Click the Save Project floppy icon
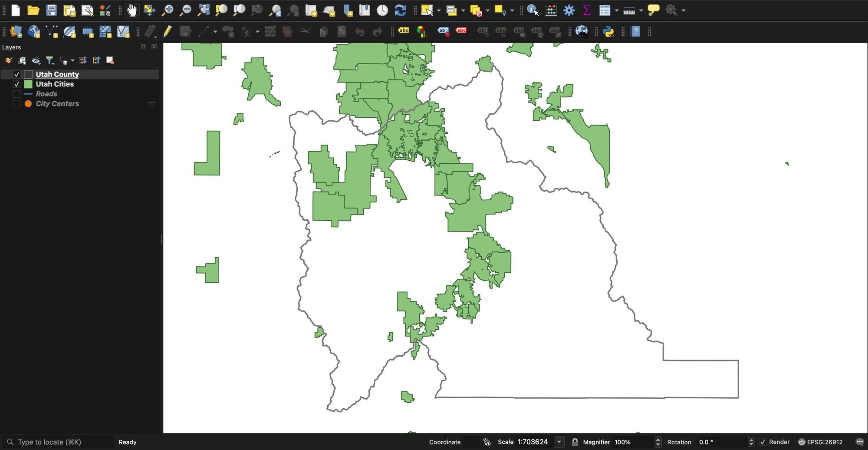Image resolution: width=868 pixels, height=450 pixels. point(52,10)
